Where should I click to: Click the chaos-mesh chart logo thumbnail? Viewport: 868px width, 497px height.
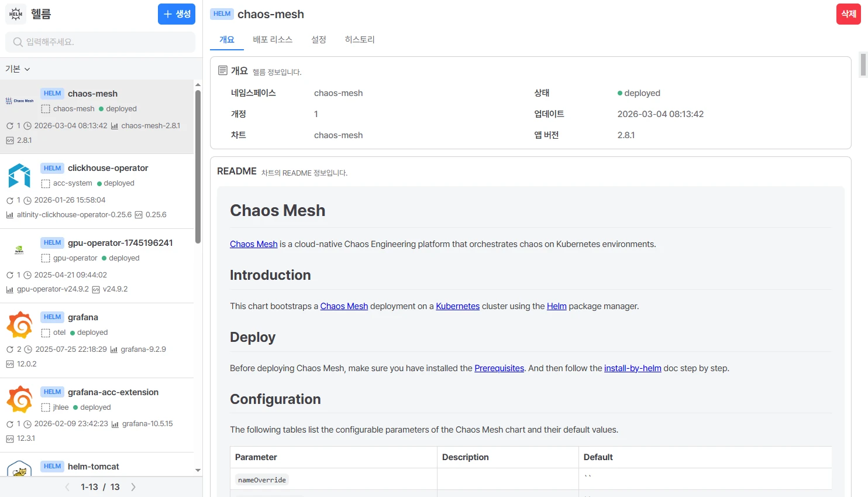click(19, 101)
